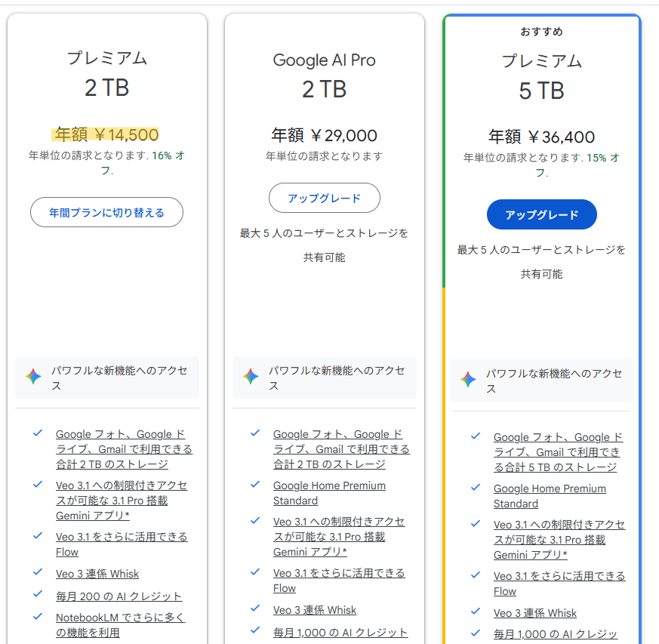Open the Veo 3.1 Flow link in the Google AI Pro card

point(338,581)
